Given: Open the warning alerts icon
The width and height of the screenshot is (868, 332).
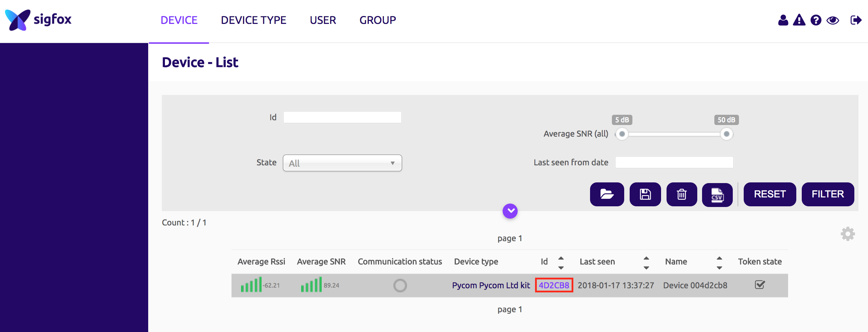Looking at the screenshot, I should click(x=799, y=20).
